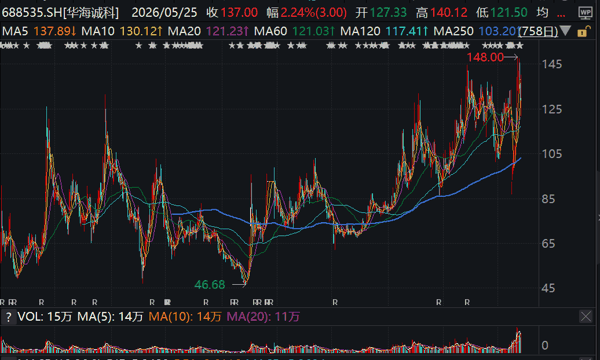Select the MA60 121.03 indicator
The image size is (600, 360).
[295, 31]
